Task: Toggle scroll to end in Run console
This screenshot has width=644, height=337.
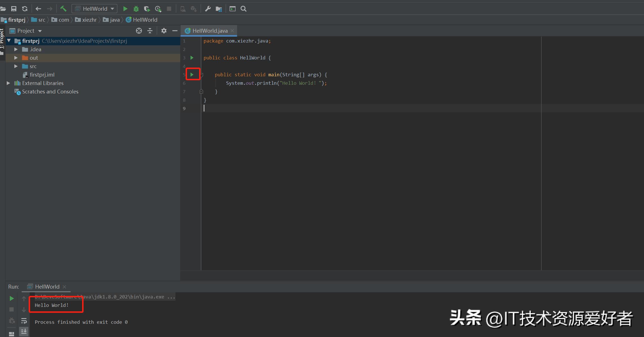Action: (24, 331)
